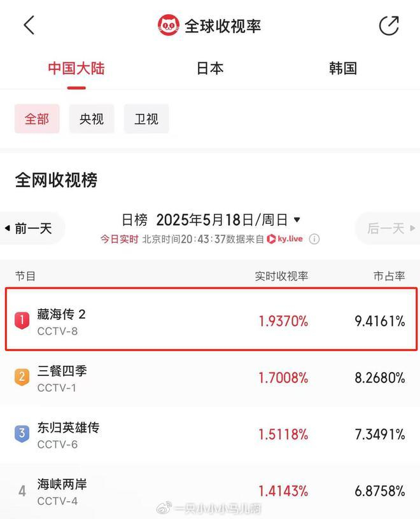420x519 pixels.
Task: Click the share icon at top right
Action: pyautogui.click(x=388, y=25)
